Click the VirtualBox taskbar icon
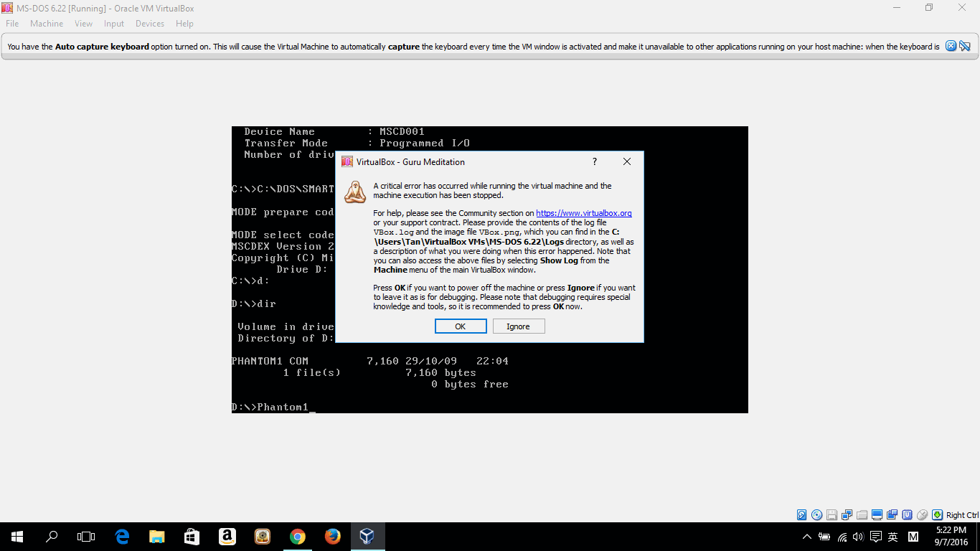 coord(367,537)
